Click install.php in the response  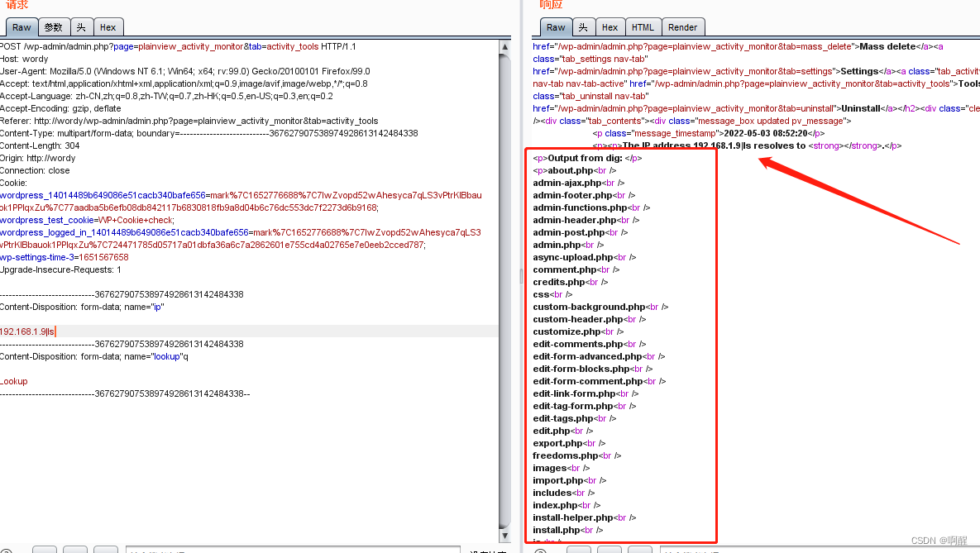(557, 530)
